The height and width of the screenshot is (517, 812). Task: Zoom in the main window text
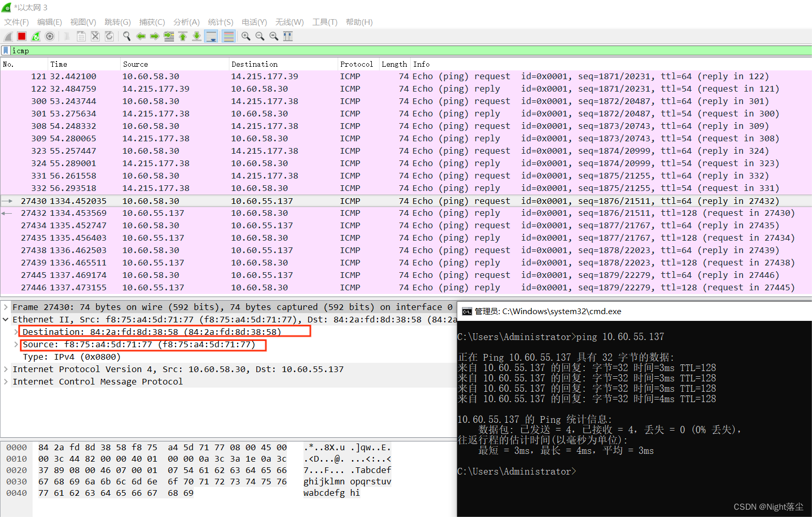pyautogui.click(x=246, y=36)
